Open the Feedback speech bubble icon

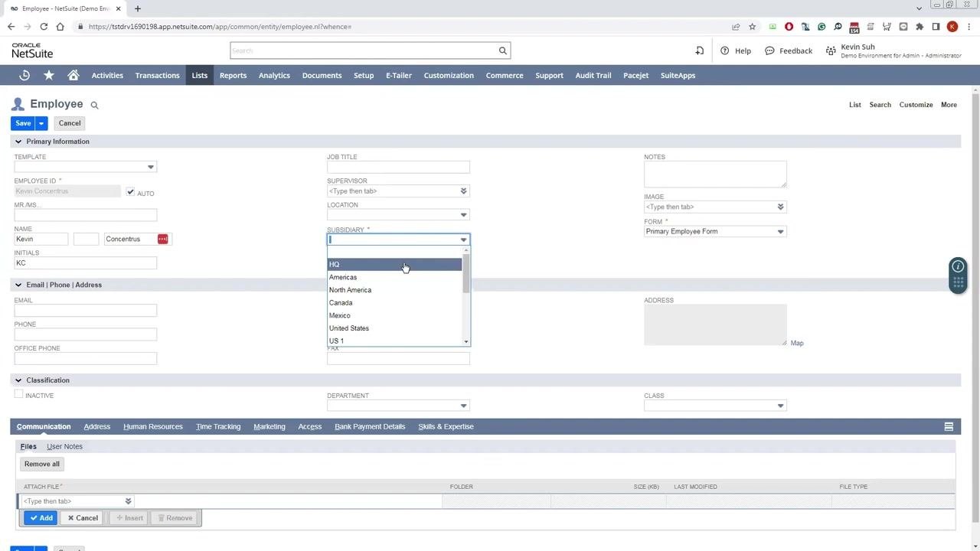tap(769, 51)
